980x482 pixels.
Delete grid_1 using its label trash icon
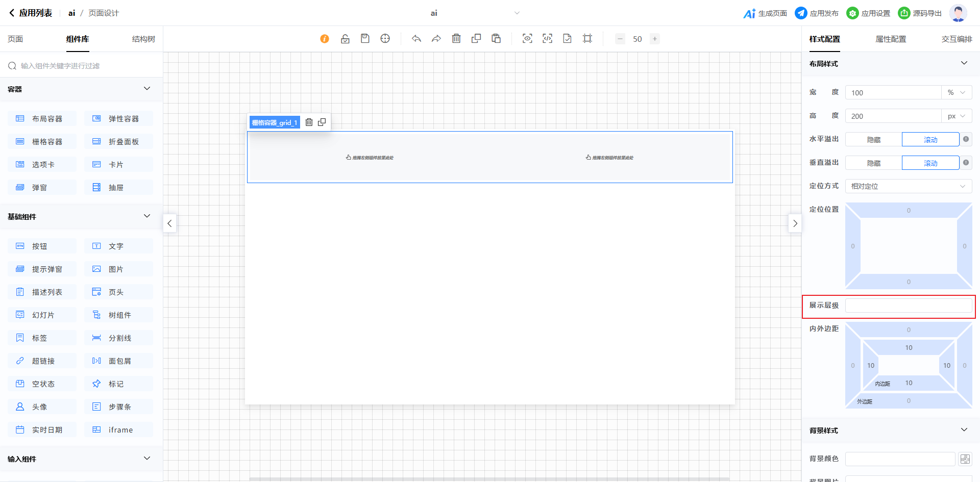pyautogui.click(x=309, y=122)
